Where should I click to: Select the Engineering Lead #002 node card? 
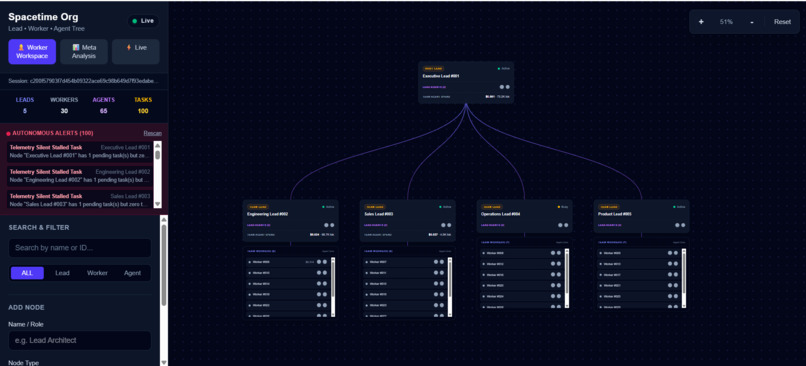point(290,221)
